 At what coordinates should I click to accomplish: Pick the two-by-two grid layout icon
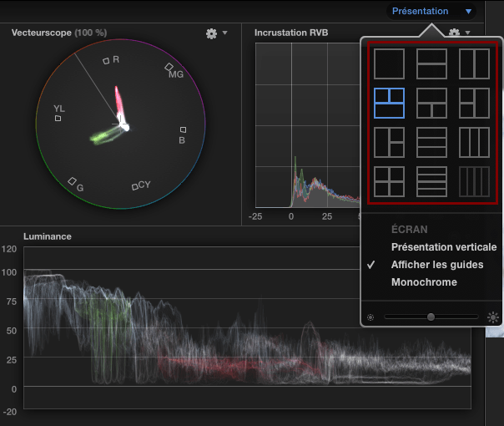click(389, 181)
